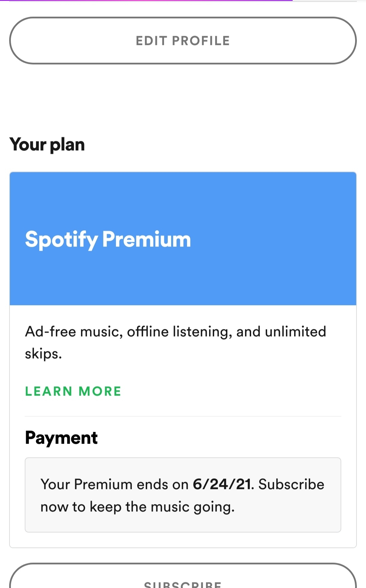Screen dimensions: 366x588
Task: Open the LEARN MORE link
Action: pos(73,391)
